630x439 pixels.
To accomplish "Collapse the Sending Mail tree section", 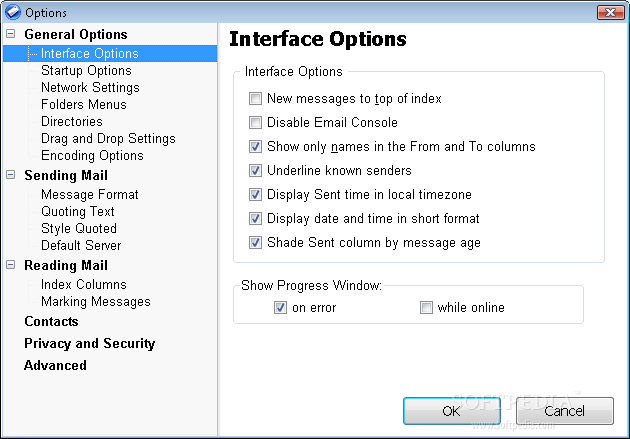I will pyautogui.click(x=10, y=175).
